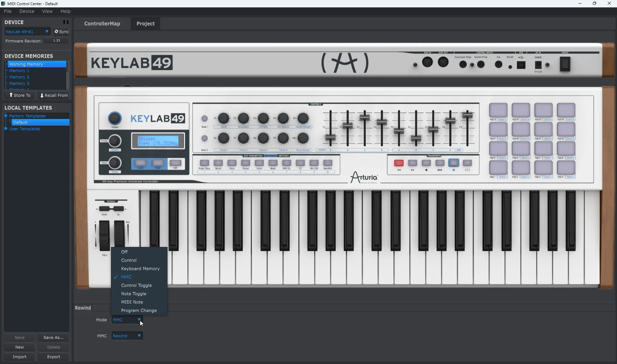617x364 pixels.
Task: Click the Recall From button
Action: pos(54,95)
